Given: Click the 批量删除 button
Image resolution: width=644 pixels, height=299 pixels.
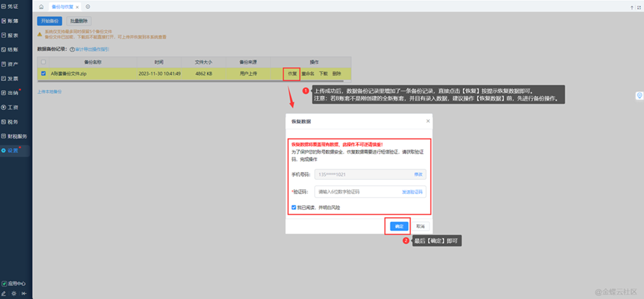Looking at the screenshot, I should [79, 21].
